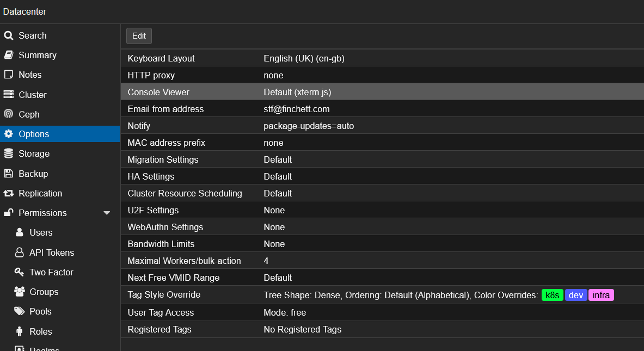Collapse the Permissions section
The height and width of the screenshot is (351, 644).
tap(107, 213)
